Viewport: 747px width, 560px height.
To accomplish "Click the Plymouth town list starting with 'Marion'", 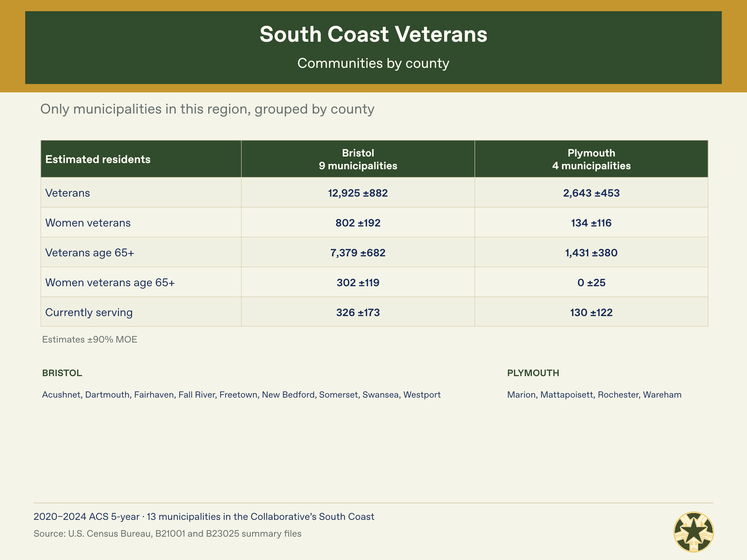I will (x=594, y=394).
